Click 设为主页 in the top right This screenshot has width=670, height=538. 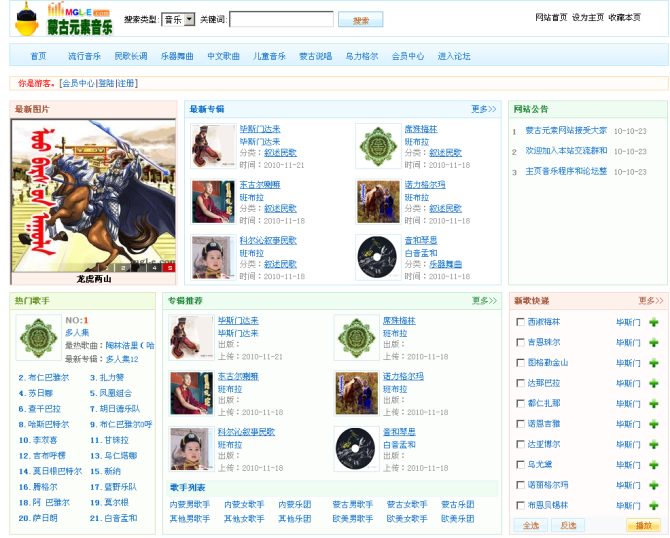click(x=588, y=17)
